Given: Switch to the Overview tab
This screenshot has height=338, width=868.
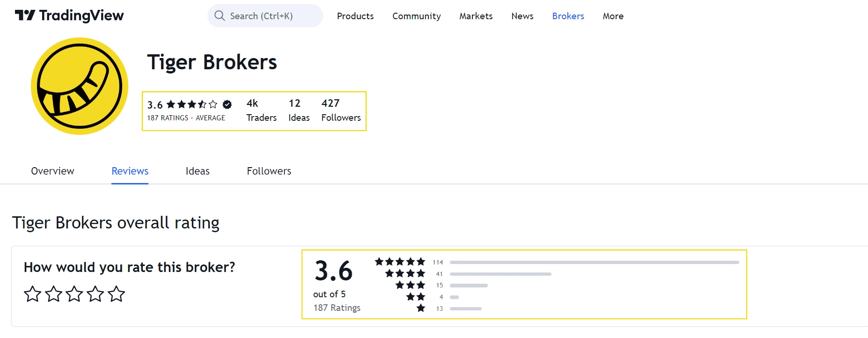Looking at the screenshot, I should [52, 171].
